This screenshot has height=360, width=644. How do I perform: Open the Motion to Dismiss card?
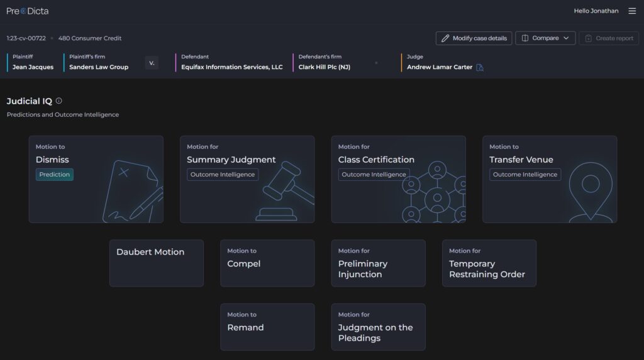tap(96, 180)
